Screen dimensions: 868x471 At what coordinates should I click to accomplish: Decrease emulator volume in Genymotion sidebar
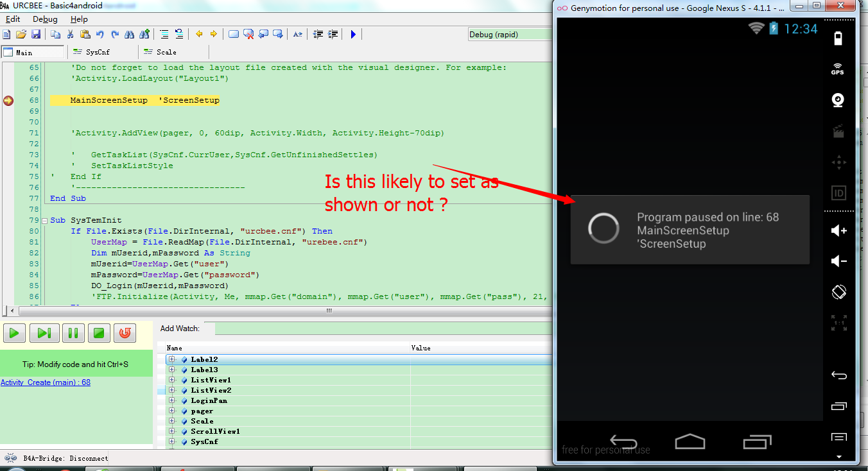(838, 260)
